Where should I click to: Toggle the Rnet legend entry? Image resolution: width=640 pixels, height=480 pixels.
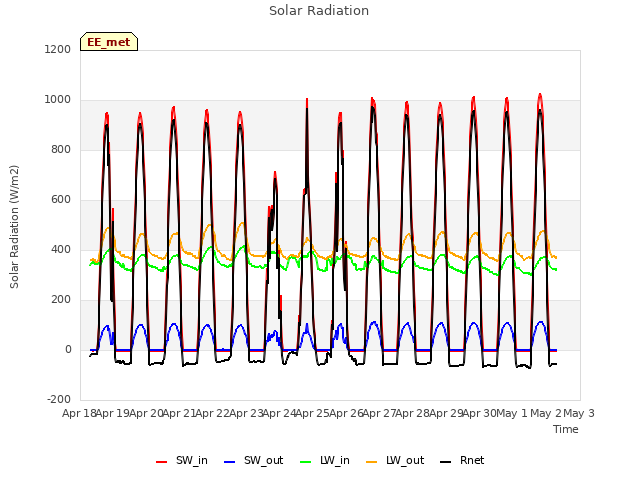[462, 460]
